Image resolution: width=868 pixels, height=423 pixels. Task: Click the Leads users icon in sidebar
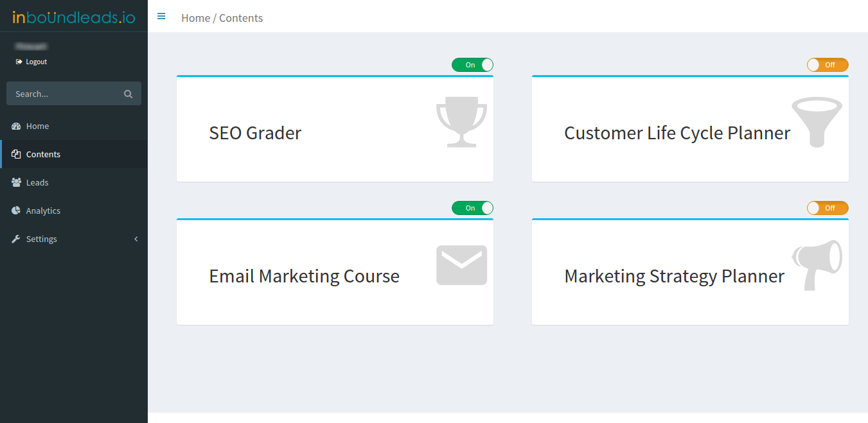(x=15, y=182)
